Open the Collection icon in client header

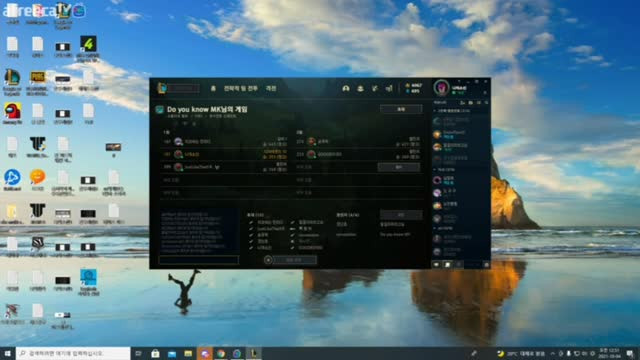[x=360, y=88]
